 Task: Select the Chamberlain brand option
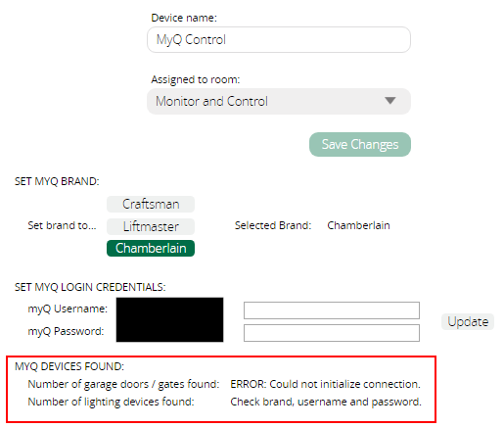(151, 249)
